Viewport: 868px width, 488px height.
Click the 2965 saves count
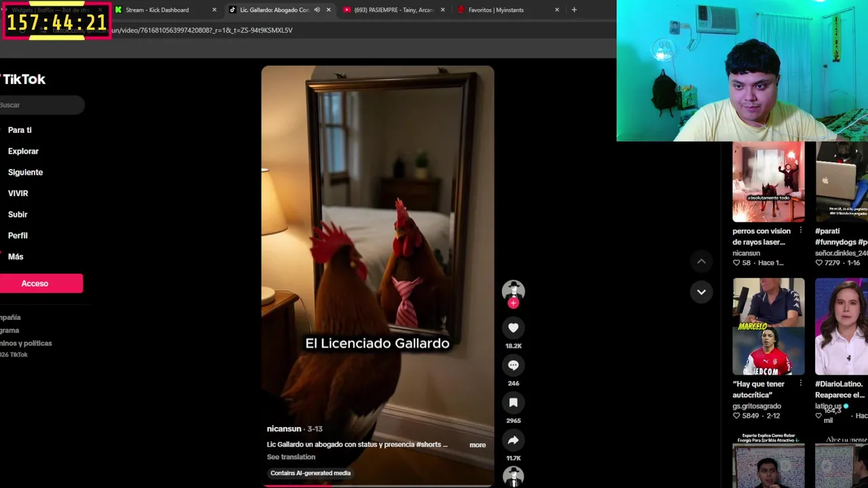pyautogui.click(x=513, y=421)
